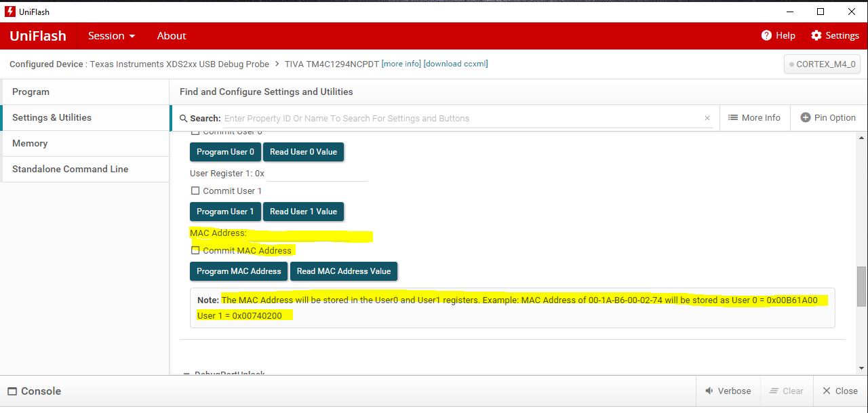The height and width of the screenshot is (413, 868).
Task: Select Settings & Utilities sidebar tab
Action: 85,117
